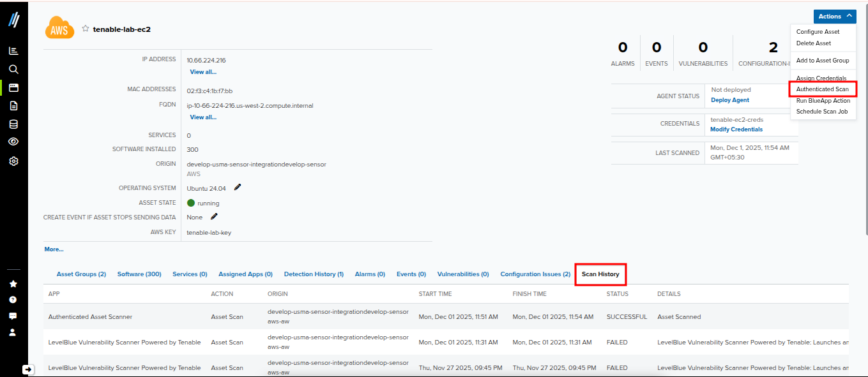
Task: Open the dashboards chart icon in sidebar
Action: click(x=13, y=51)
